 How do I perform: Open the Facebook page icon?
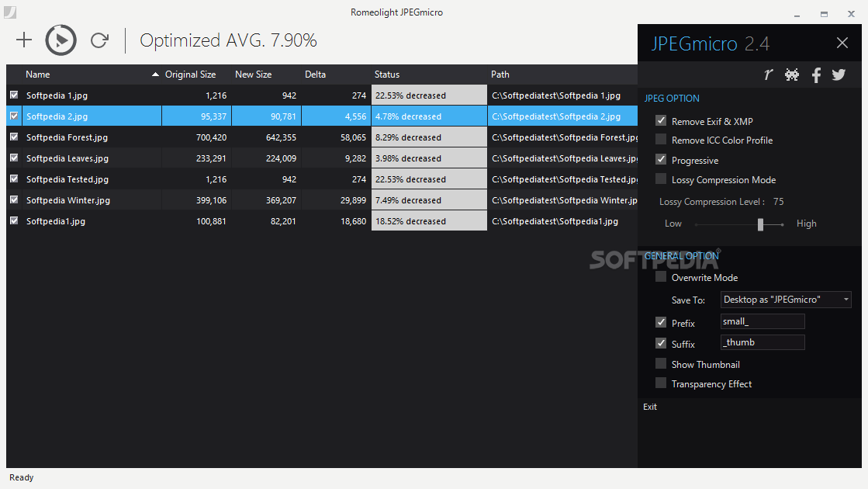[816, 75]
